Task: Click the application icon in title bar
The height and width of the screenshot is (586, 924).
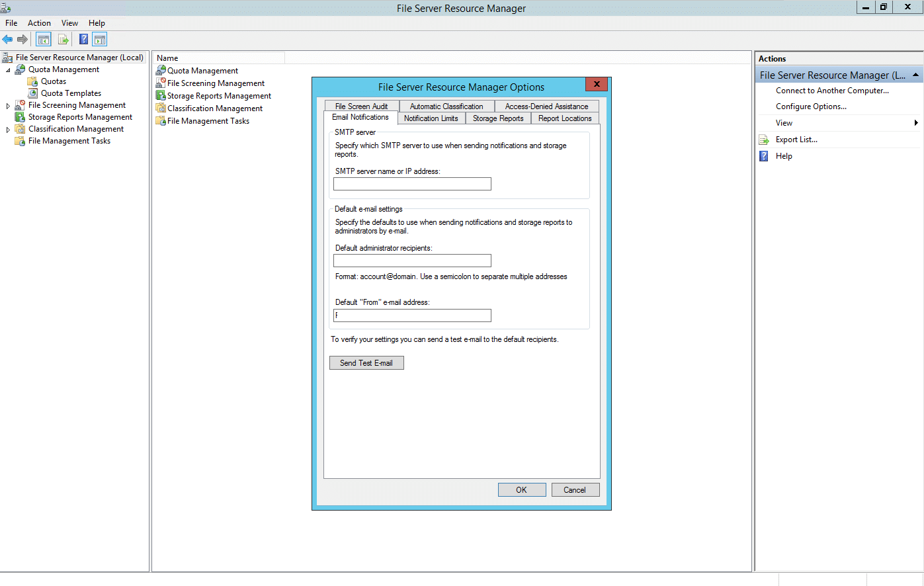Action: [x=6, y=8]
